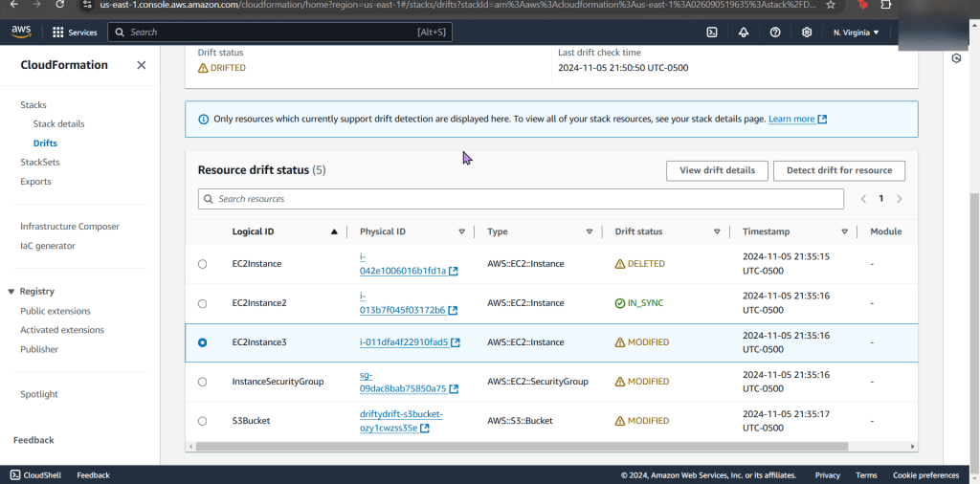
Task: Go to next page arrow in pagination
Action: (899, 199)
